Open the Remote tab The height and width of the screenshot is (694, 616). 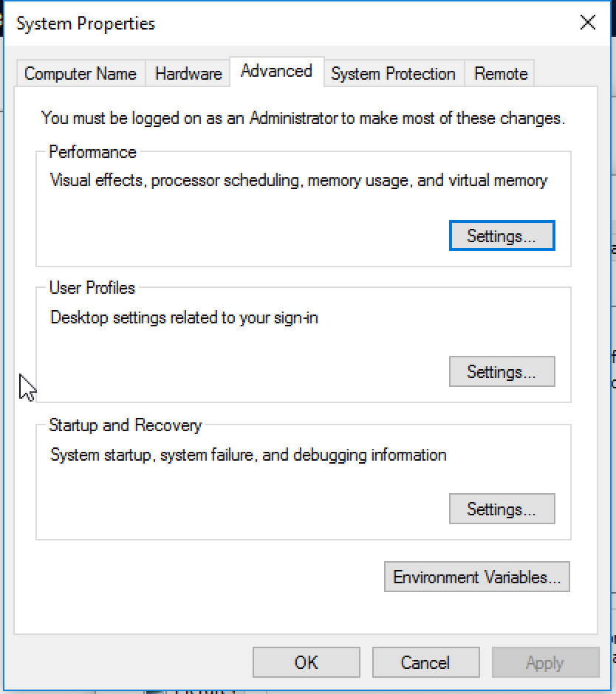coord(501,74)
